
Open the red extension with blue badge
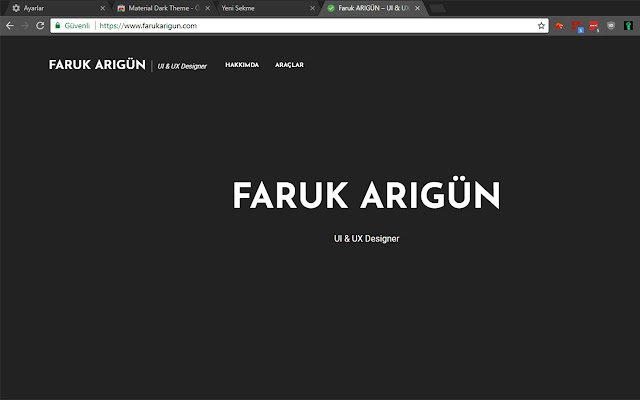577,26
